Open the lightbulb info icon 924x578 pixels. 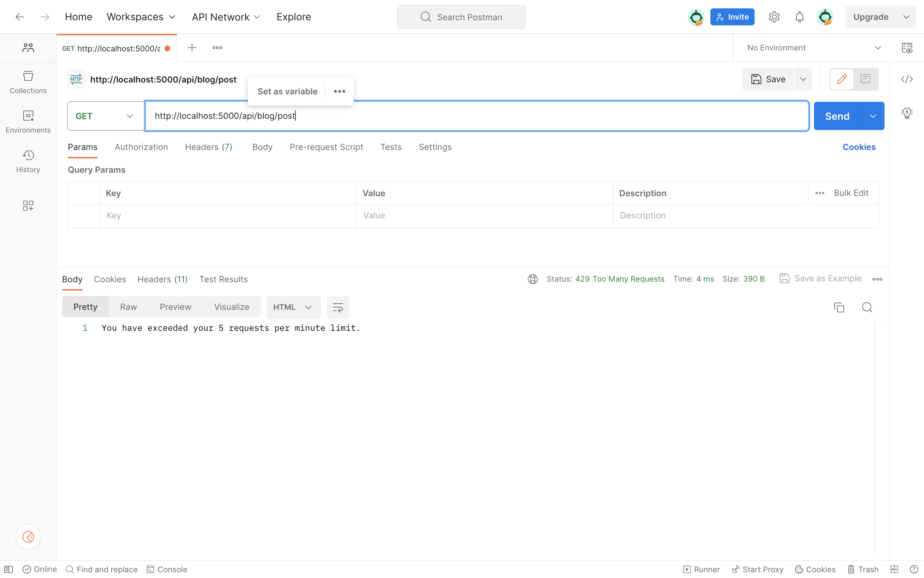coord(907,113)
